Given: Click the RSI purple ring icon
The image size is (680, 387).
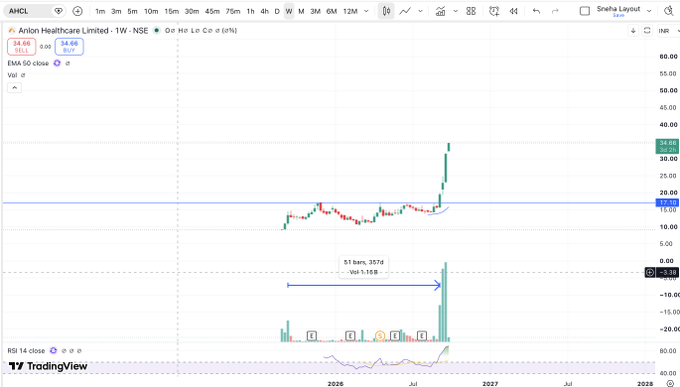Looking at the screenshot, I should point(53,351).
